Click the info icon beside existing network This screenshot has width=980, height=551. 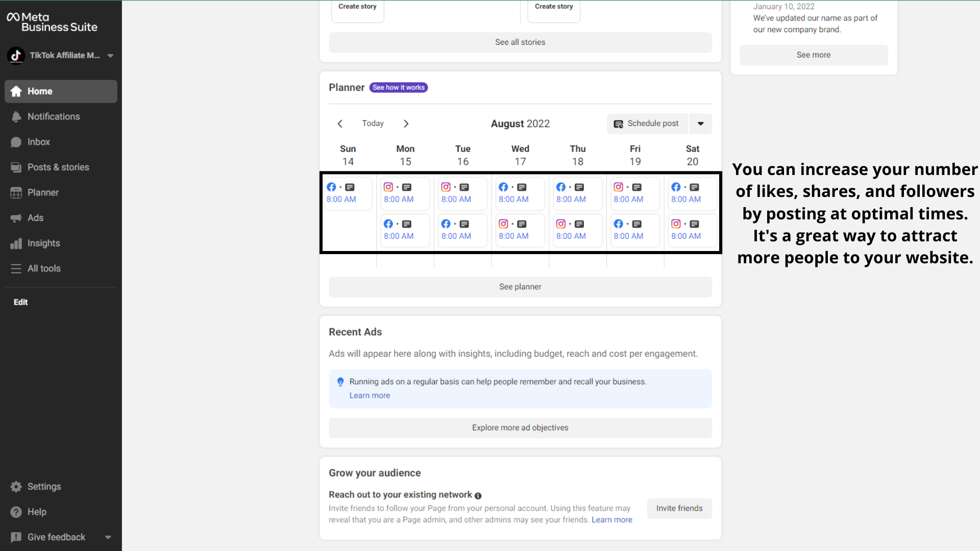point(478,495)
